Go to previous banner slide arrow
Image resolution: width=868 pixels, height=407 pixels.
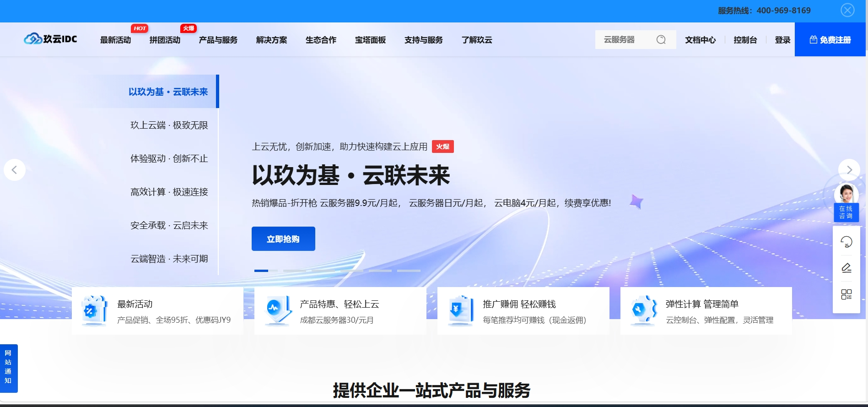tap(15, 170)
